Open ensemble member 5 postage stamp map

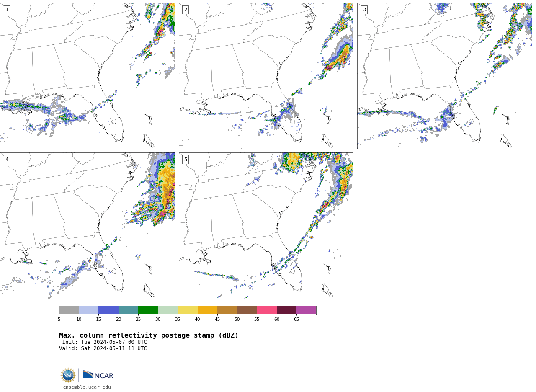coord(266,226)
